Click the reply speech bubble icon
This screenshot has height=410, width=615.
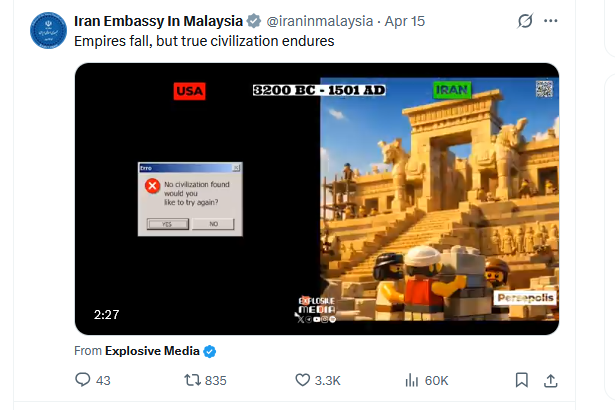pyautogui.click(x=82, y=380)
